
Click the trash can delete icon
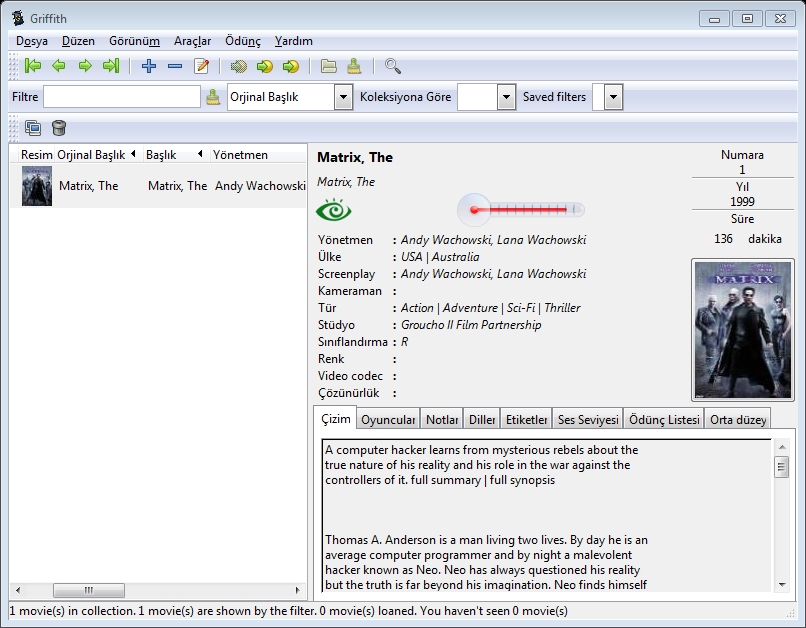(59, 127)
